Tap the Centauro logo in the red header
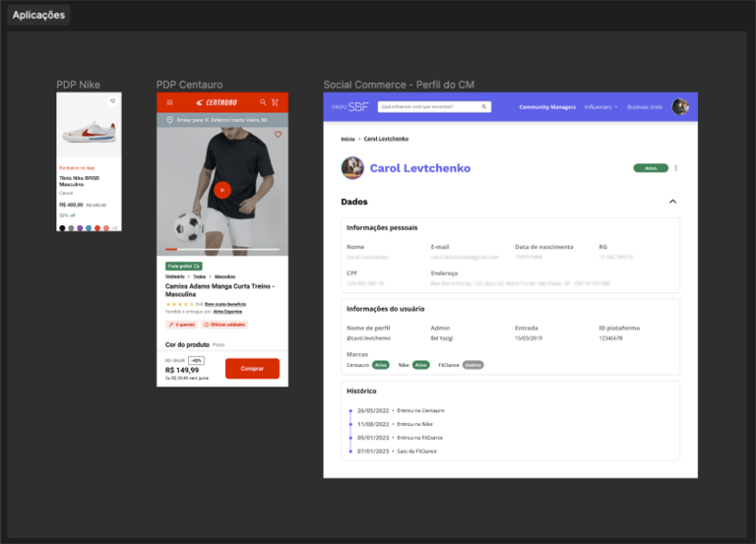Screen dimensions: 756x544 pyautogui.click(x=217, y=102)
